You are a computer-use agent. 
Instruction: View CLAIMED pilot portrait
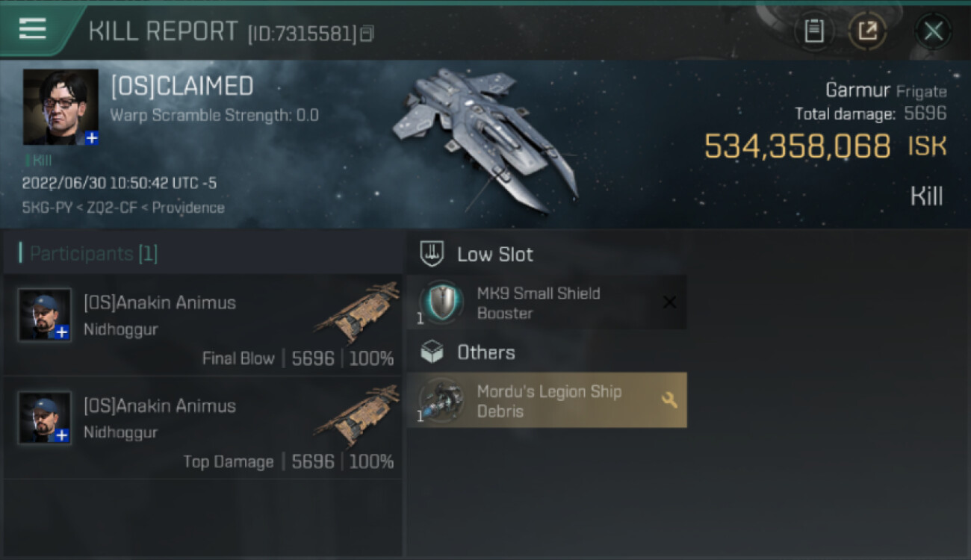61,107
